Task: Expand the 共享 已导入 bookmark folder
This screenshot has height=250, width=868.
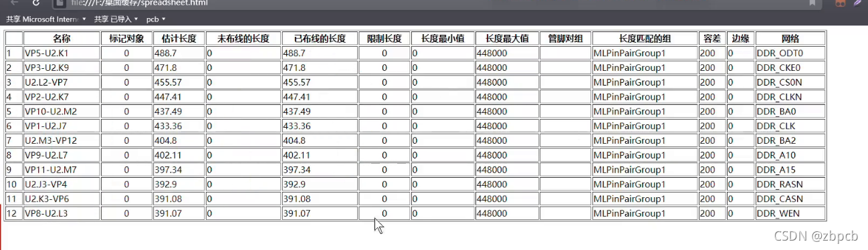Action: pyautogui.click(x=116, y=19)
